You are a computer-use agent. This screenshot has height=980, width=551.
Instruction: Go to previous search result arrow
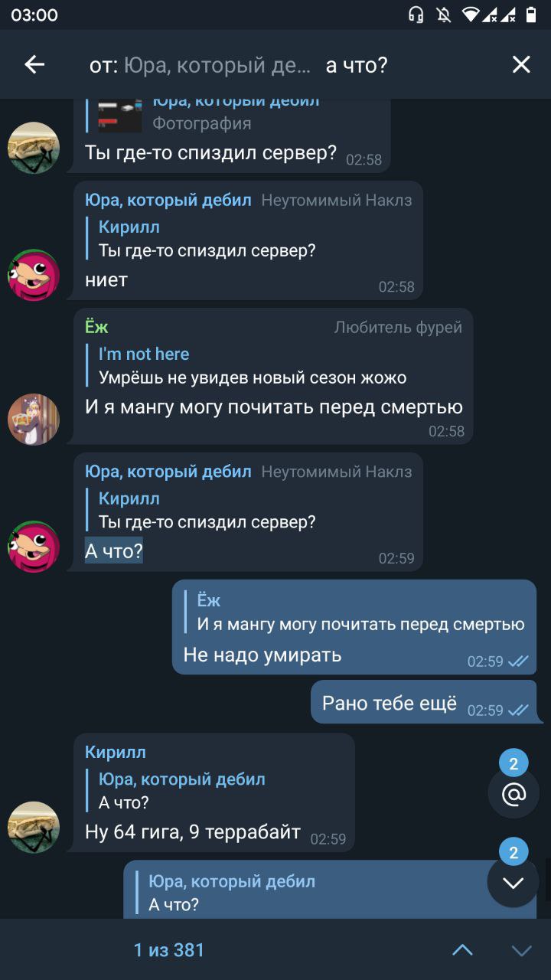[x=462, y=950]
